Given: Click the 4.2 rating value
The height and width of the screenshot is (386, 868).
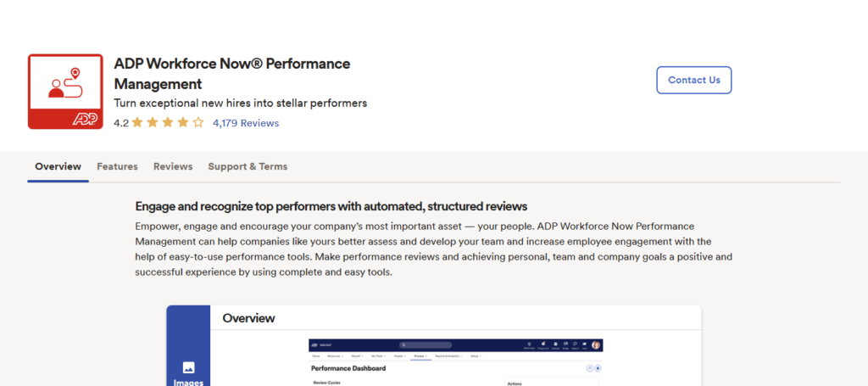Looking at the screenshot, I should [120, 123].
